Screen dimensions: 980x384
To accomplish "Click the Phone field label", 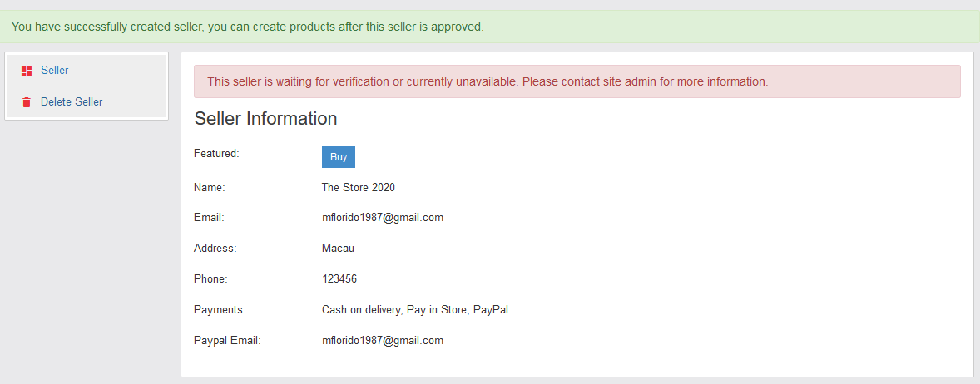I will click(210, 279).
